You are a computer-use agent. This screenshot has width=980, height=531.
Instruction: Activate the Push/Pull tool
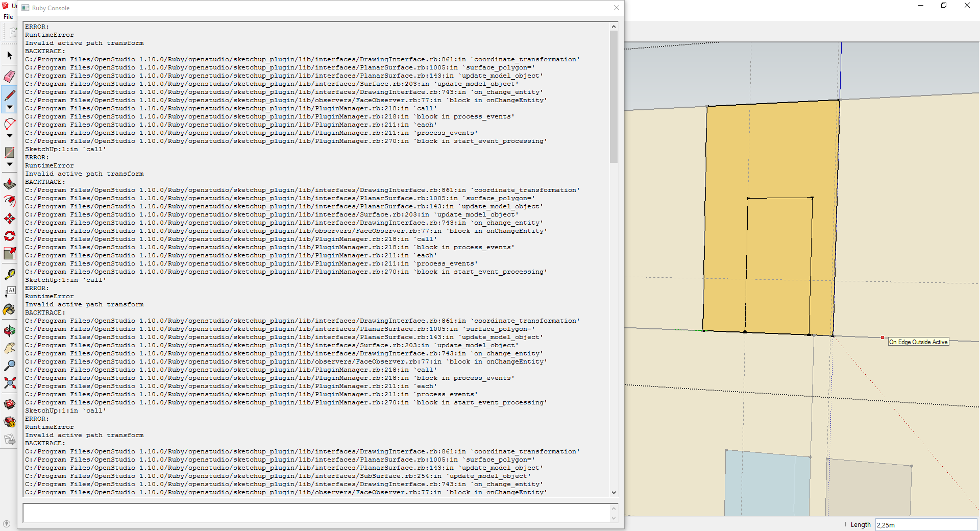click(x=9, y=184)
